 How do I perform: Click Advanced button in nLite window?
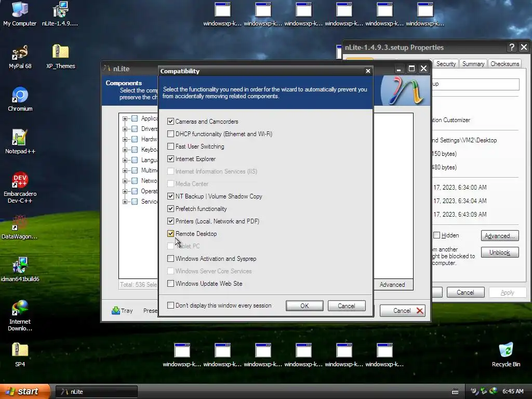click(392, 284)
